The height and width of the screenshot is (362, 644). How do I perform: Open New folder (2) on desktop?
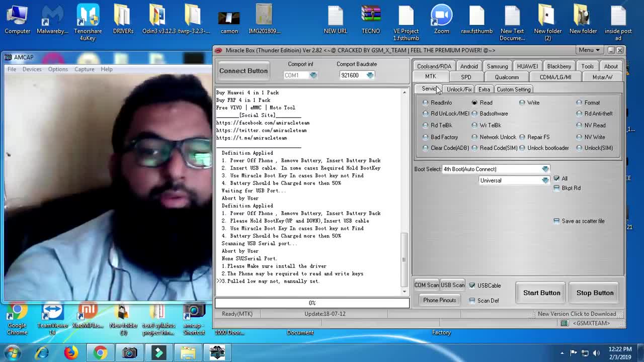coord(547,23)
